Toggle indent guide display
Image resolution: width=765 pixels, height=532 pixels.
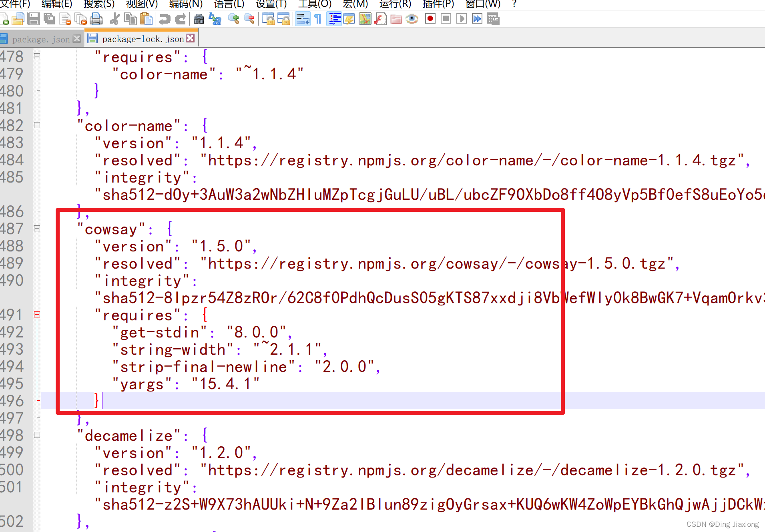point(334,19)
